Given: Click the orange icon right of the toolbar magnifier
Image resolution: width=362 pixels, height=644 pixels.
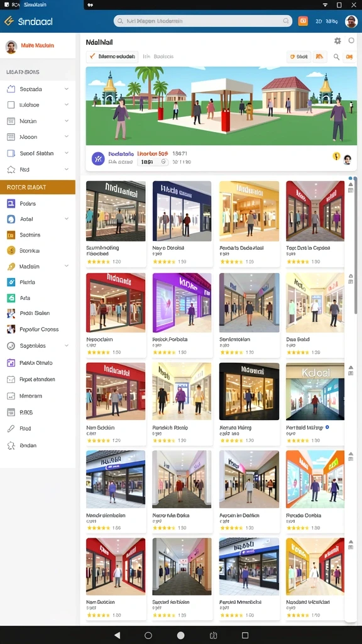Looking at the screenshot, I should [349, 57].
